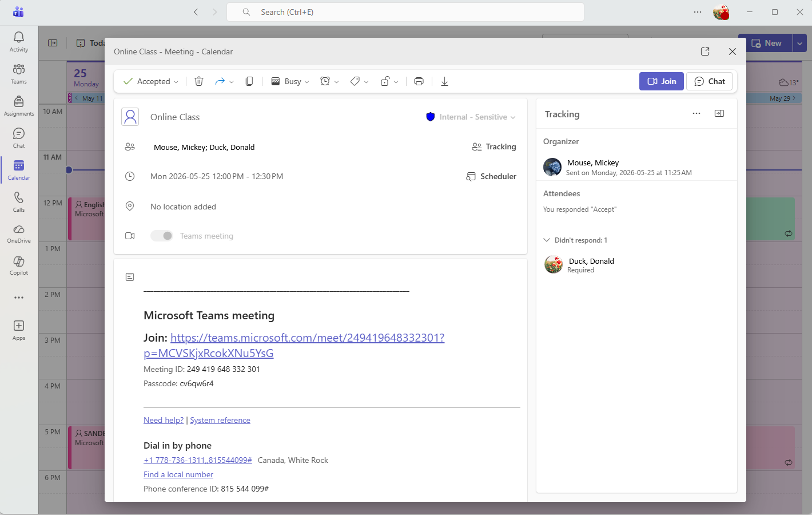The image size is (812, 515).
Task: Click the New event button in the calendar
Action: click(766, 43)
